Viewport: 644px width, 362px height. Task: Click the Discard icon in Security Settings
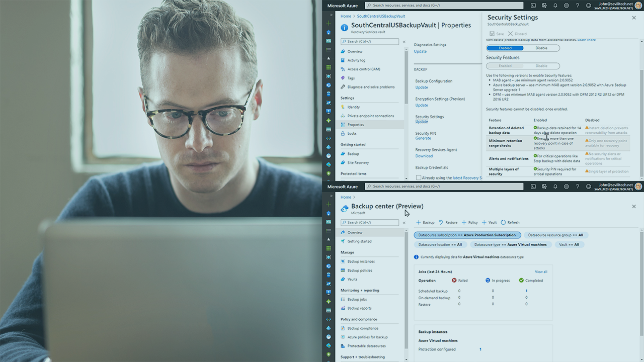click(x=510, y=34)
